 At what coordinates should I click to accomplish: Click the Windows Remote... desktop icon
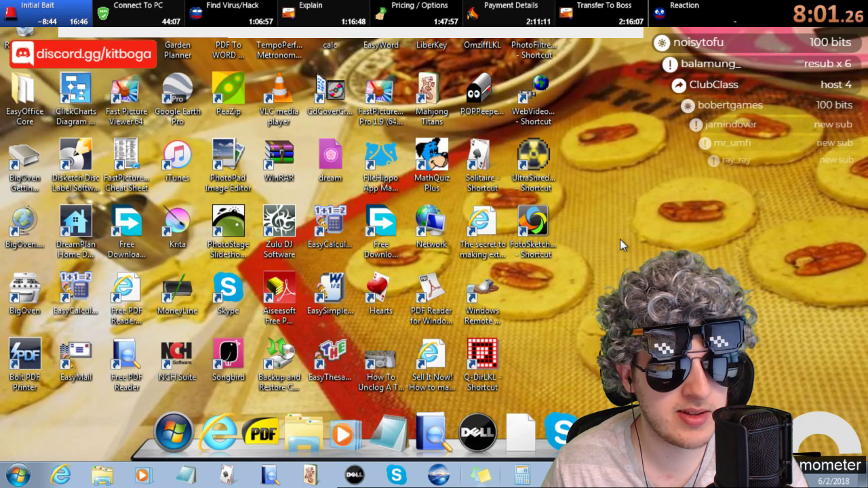tap(482, 288)
